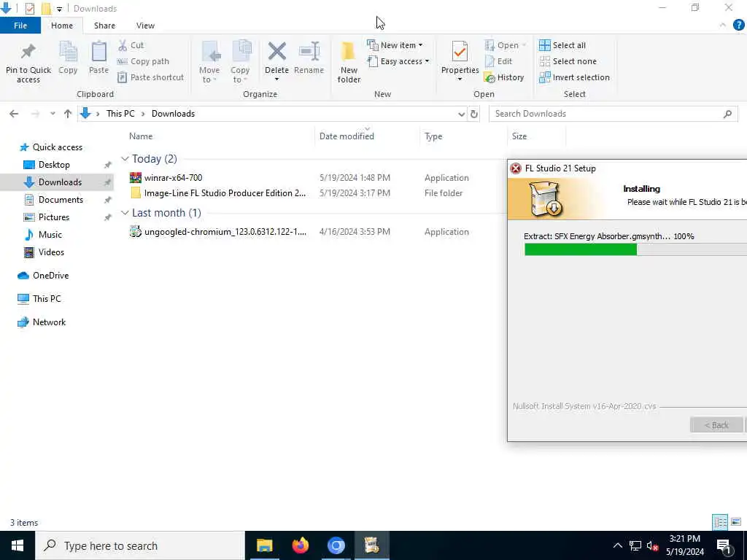
Task: Create a New folder
Action: click(349, 63)
